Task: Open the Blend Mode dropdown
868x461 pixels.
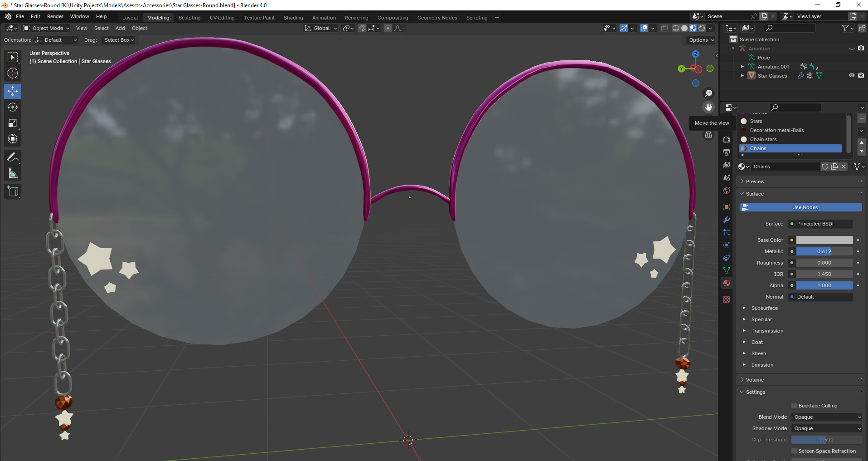Action: pyautogui.click(x=826, y=417)
